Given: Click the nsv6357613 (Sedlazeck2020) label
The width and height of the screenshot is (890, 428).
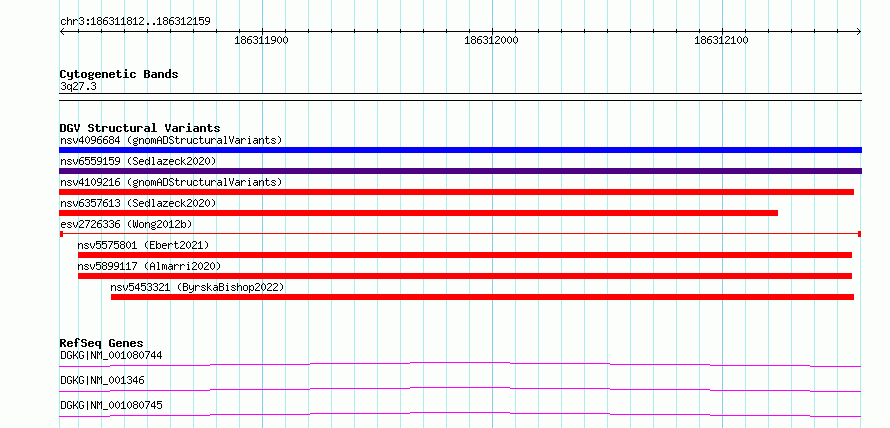Looking at the screenshot, I should [138, 203].
